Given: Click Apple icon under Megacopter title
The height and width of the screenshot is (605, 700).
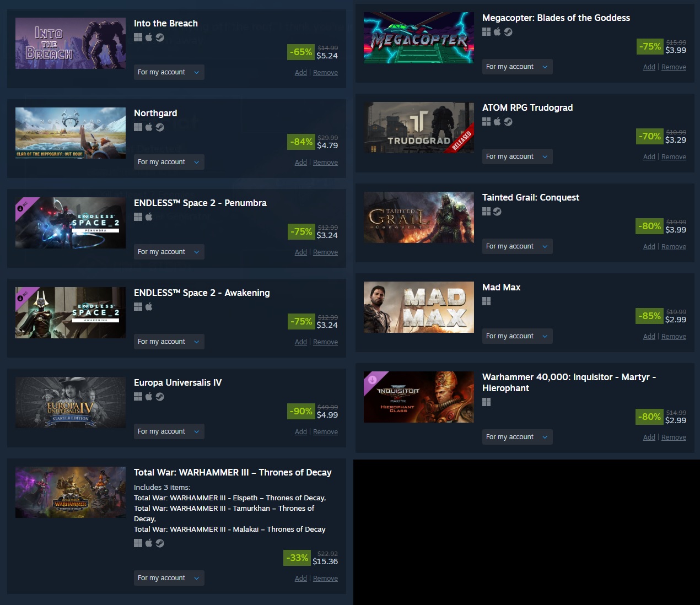Looking at the screenshot, I should (497, 32).
